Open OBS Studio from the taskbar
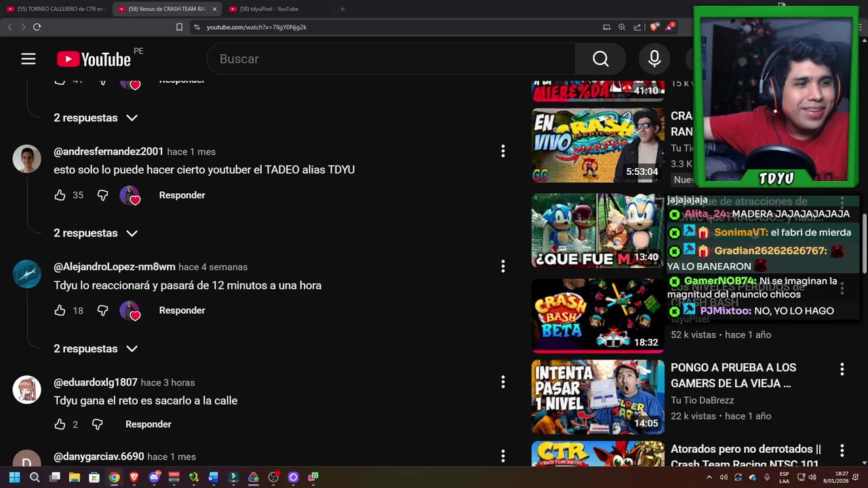Image resolution: width=868 pixels, height=488 pixels. point(273,477)
